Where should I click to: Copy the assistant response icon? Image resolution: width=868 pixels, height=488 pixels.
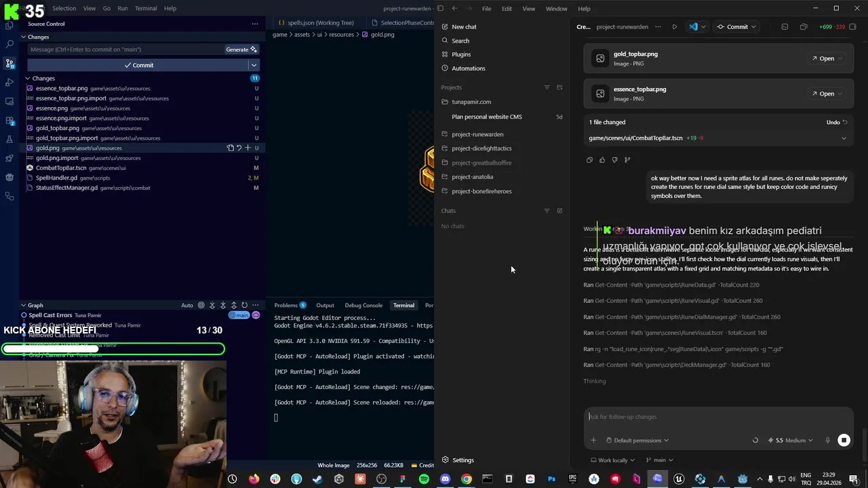point(589,160)
